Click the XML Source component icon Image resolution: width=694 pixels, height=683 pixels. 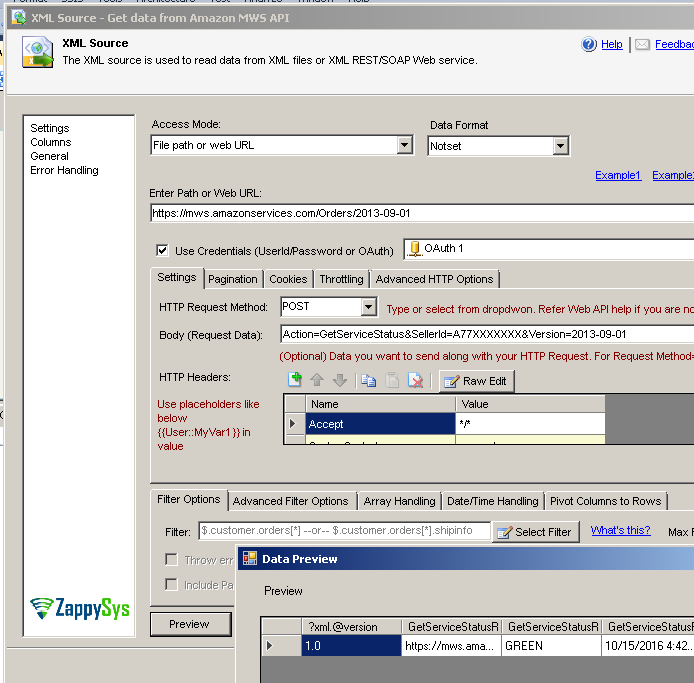38,52
